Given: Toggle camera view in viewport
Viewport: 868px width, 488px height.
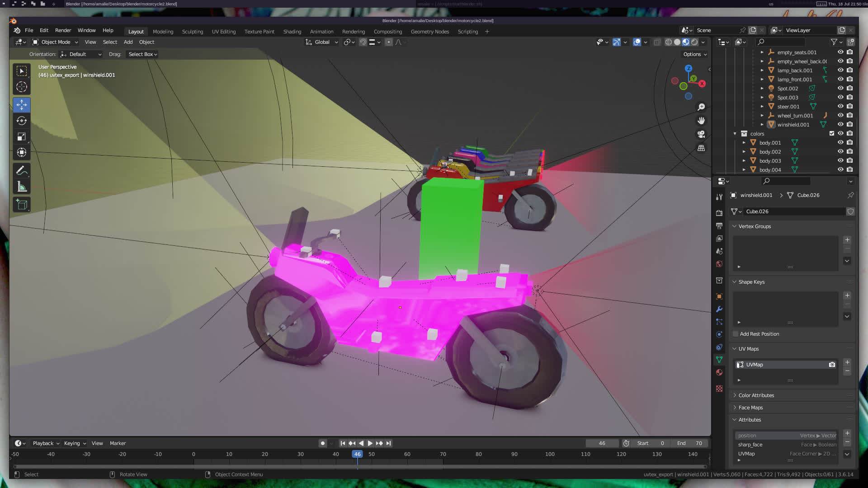Looking at the screenshot, I should [x=701, y=134].
